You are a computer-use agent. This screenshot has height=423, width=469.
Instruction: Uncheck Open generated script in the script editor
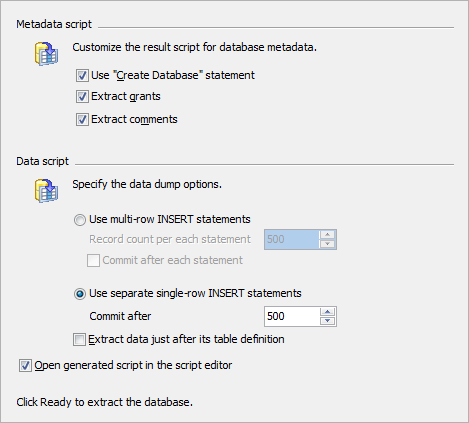[x=25, y=365]
